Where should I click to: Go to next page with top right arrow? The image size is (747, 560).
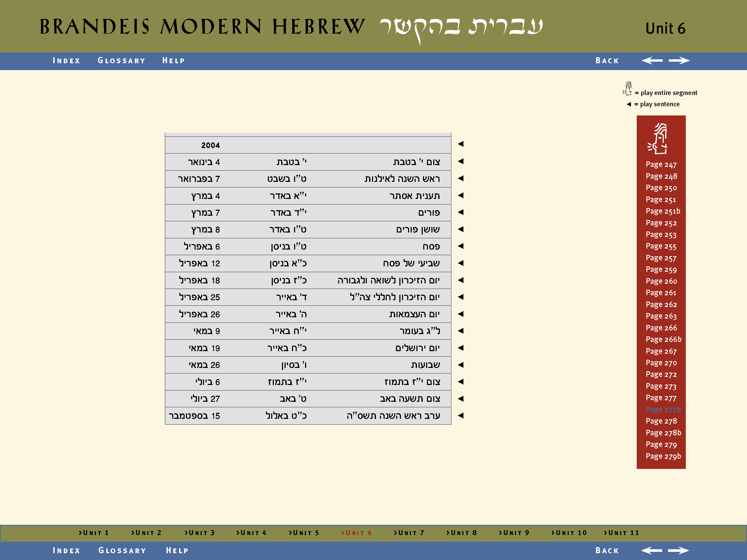pyautogui.click(x=679, y=60)
